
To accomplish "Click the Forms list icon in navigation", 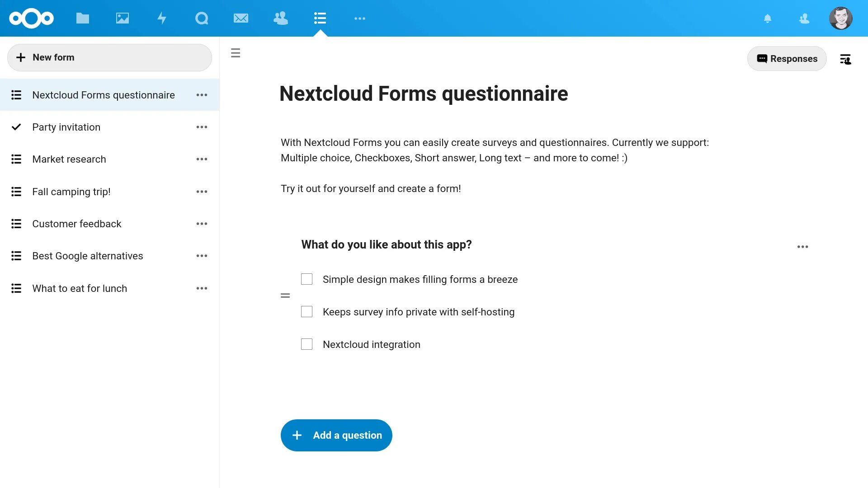I will point(320,18).
